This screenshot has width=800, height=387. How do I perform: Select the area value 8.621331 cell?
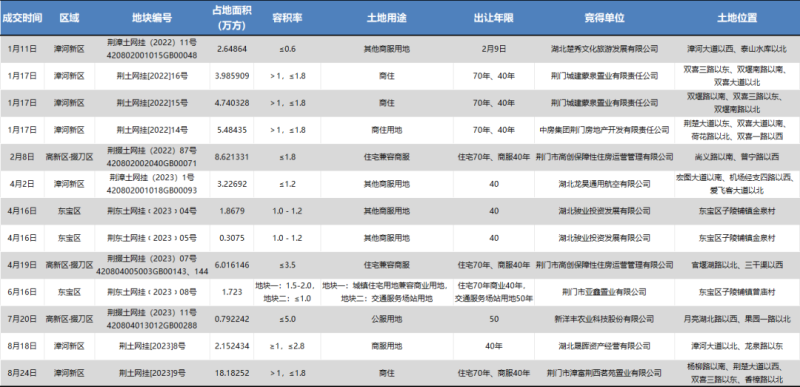[232, 157]
